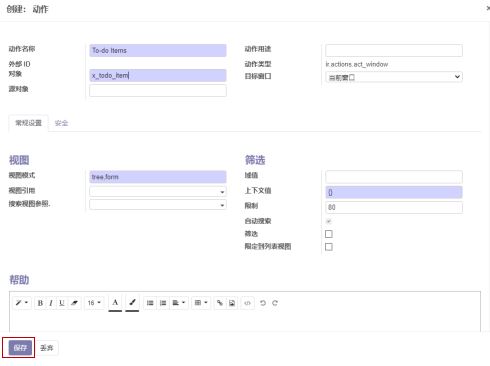Image resolution: width=490 pixels, height=366 pixels.
Task: Focus the 动作用途 input field
Action: [x=394, y=50]
